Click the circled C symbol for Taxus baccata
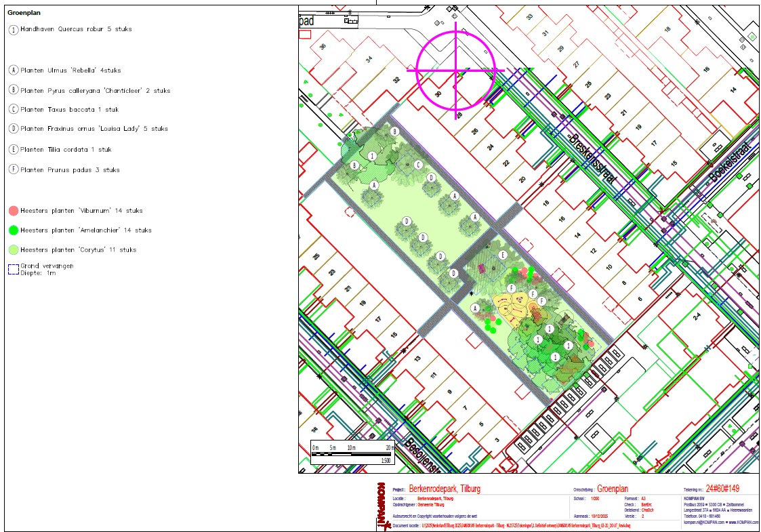The height and width of the screenshot is (532, 761). pyautogui.click(x=14, y=109)
